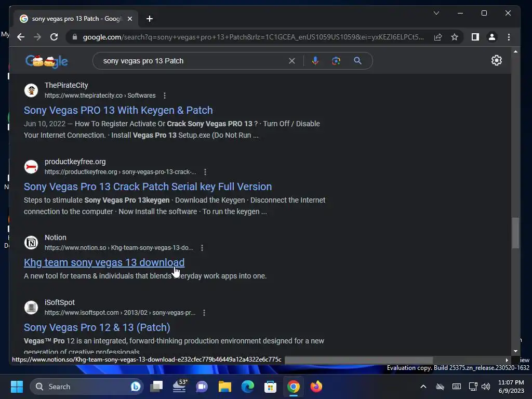Click the notion.so URL breadcrumb
Screen dimensions: 532x399
click(x=119, y=248)
